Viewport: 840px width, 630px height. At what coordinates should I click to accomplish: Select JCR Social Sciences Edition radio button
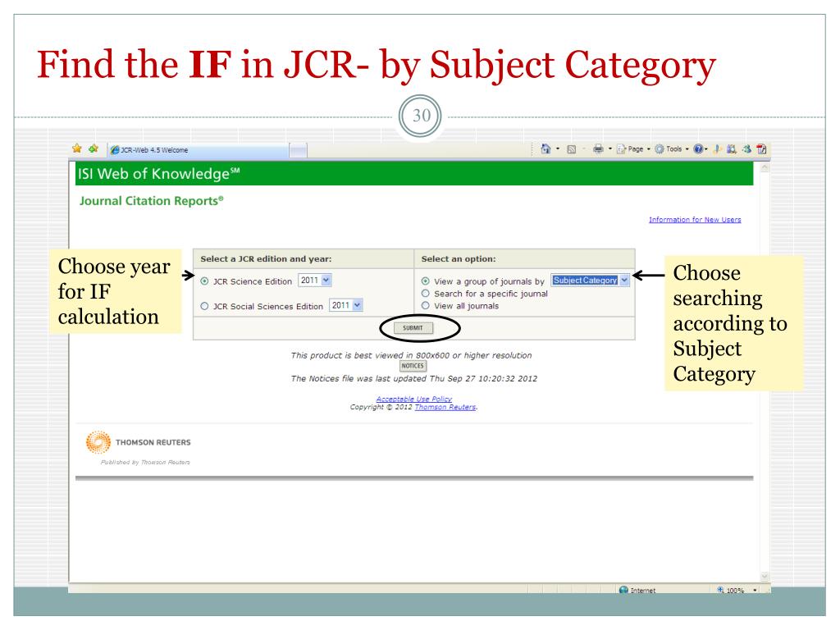(204, 306)
